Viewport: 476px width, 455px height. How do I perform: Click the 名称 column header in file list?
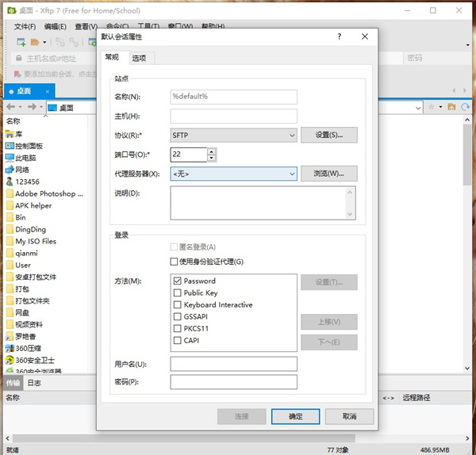[x=45, y=121]
